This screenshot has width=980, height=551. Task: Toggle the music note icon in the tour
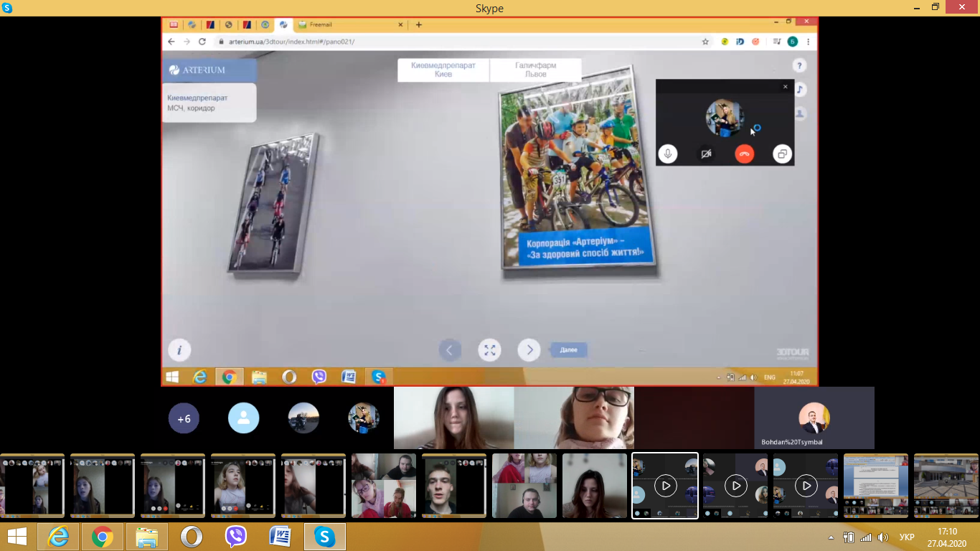(x=801, y=90)
